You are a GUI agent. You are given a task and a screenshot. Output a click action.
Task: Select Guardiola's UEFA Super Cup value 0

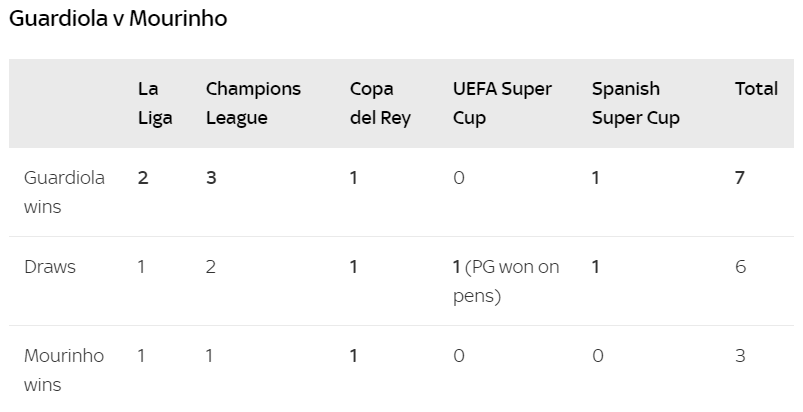[x=458, y=178]
